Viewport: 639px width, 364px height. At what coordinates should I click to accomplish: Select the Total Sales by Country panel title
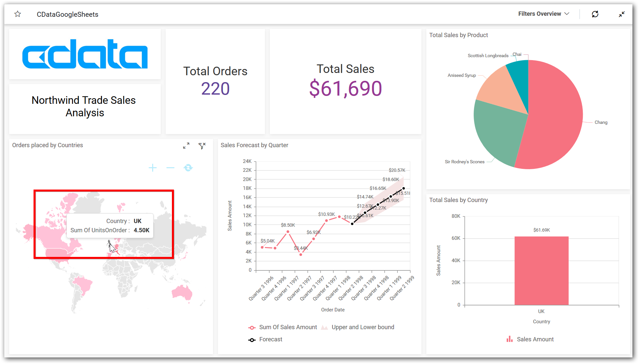coord(459,200)
